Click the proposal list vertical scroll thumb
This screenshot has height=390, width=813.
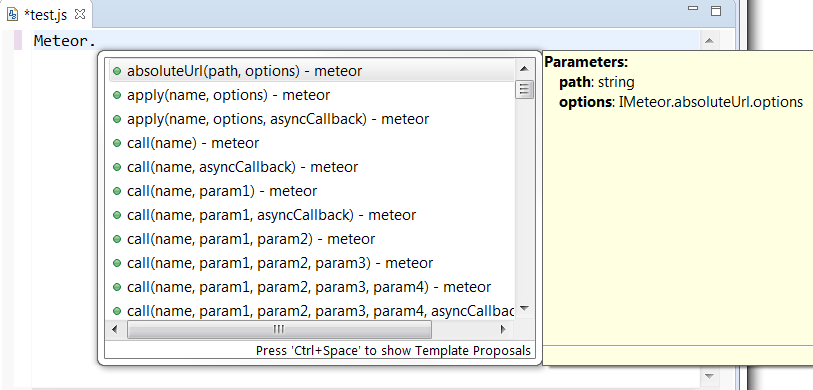point(524,90)
